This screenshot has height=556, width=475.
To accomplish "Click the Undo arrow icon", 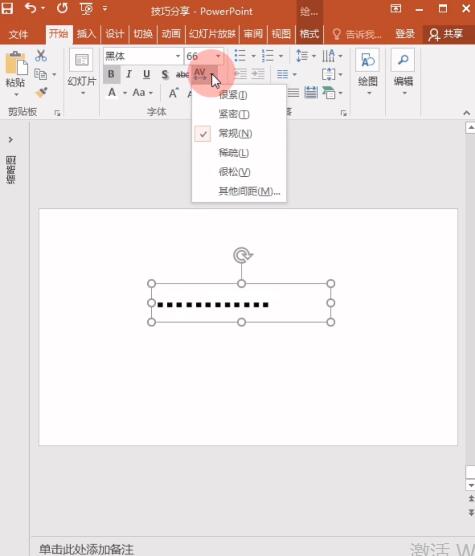I will click(x=31, y=8).
